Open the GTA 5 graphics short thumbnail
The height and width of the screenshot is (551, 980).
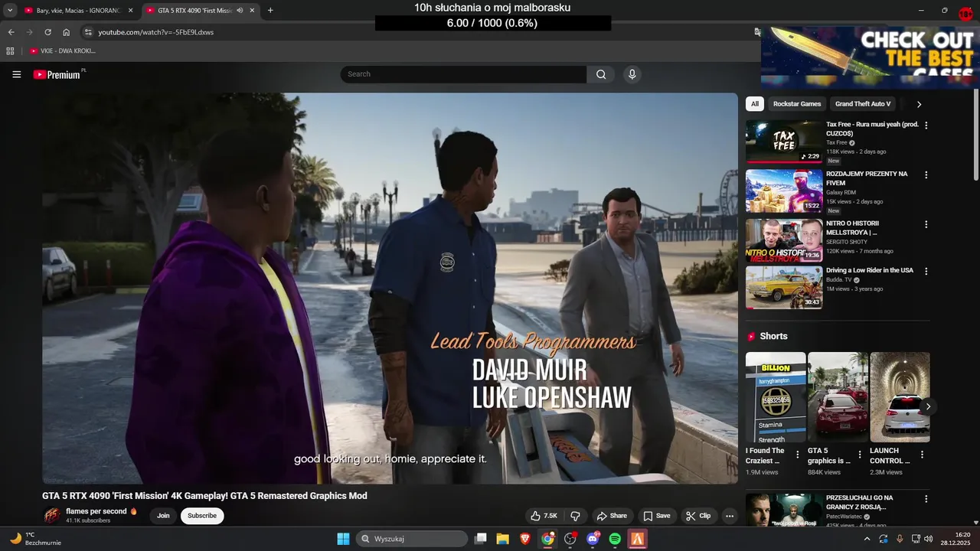pos(838,397)
